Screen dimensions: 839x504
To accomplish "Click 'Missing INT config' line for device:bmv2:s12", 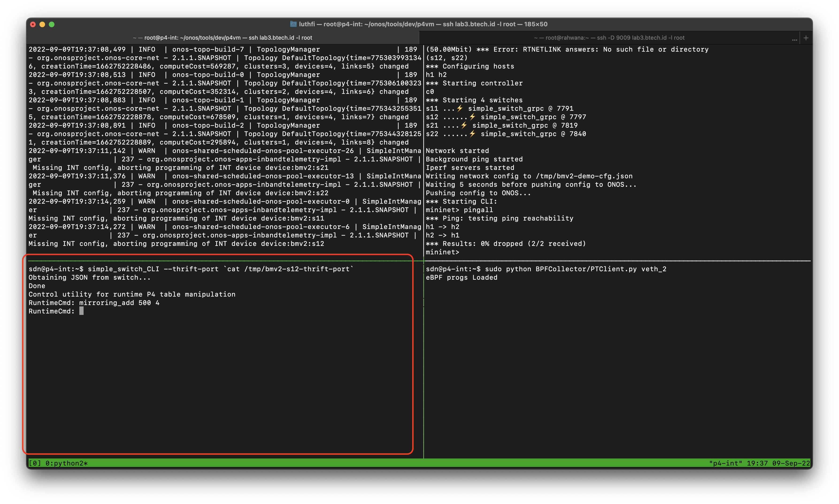I will pos(176,244).
